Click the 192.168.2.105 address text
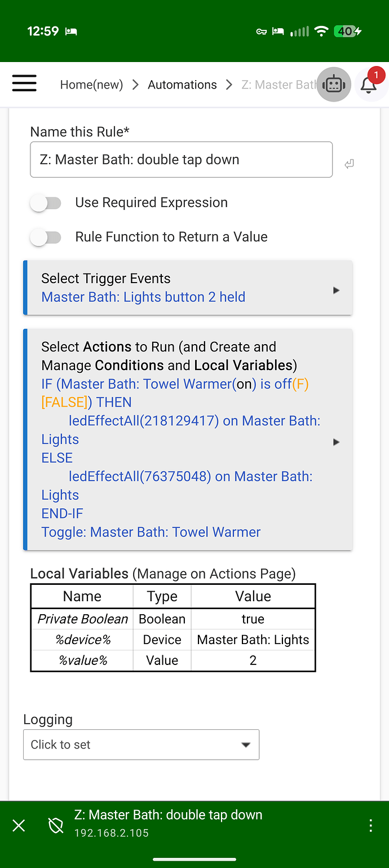This screenshot has height=868, width=389. [112, 834]
